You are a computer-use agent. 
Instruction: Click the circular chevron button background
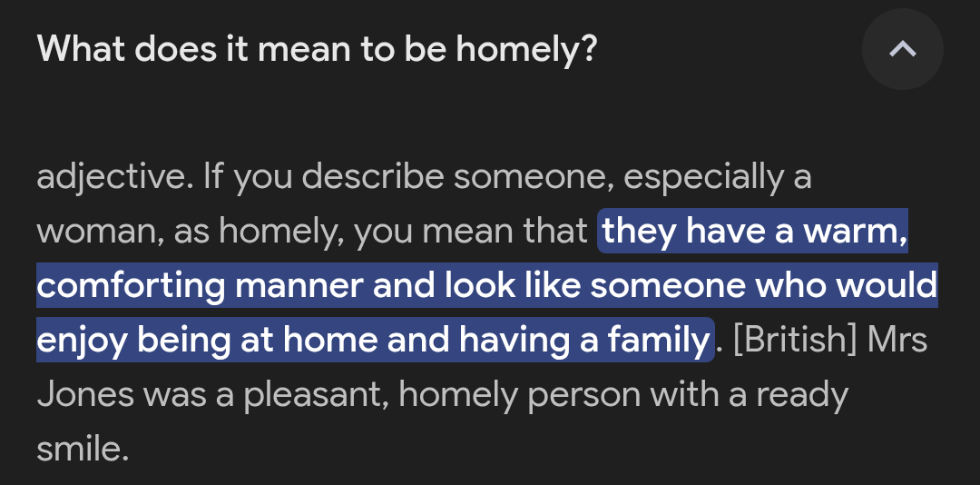tap(903, 49)
